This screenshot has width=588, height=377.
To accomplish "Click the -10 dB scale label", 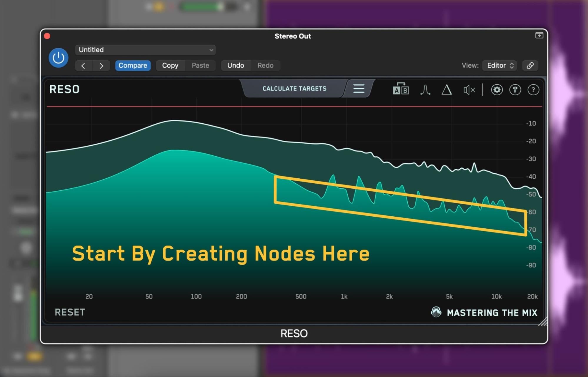I will click(531, 124).
